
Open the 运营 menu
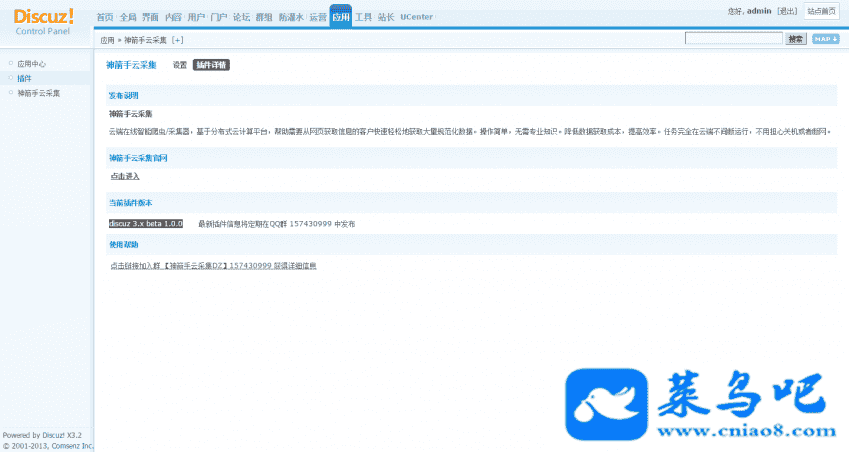coord(317,18)
